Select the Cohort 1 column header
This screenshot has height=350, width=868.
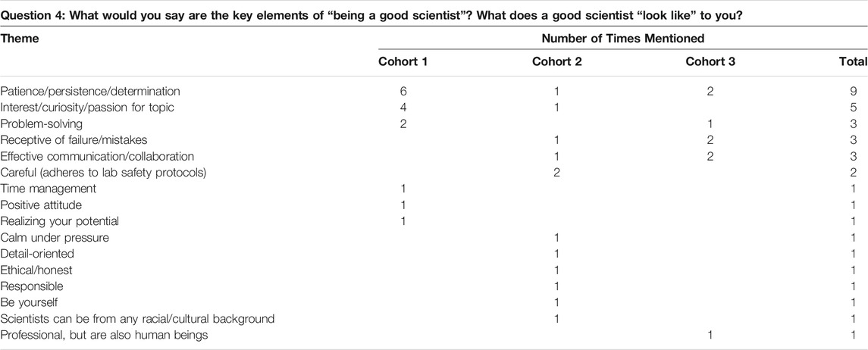pos(403,61)
